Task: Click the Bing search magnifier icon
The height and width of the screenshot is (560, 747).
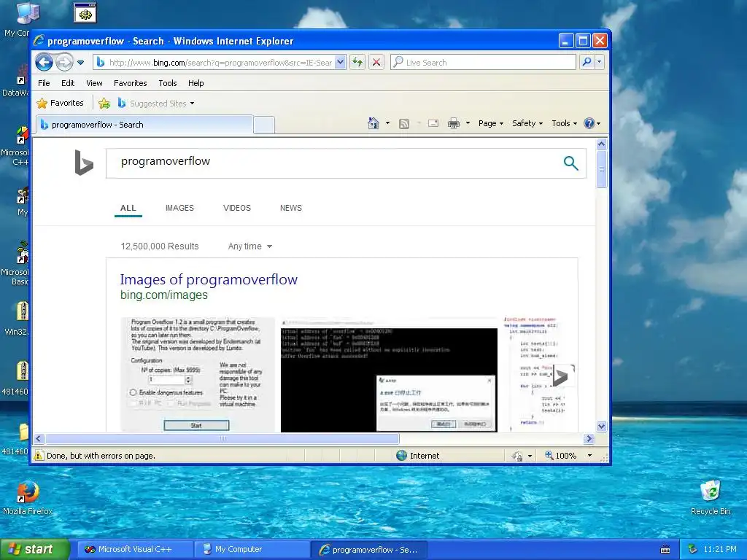Action: point(570,163)
